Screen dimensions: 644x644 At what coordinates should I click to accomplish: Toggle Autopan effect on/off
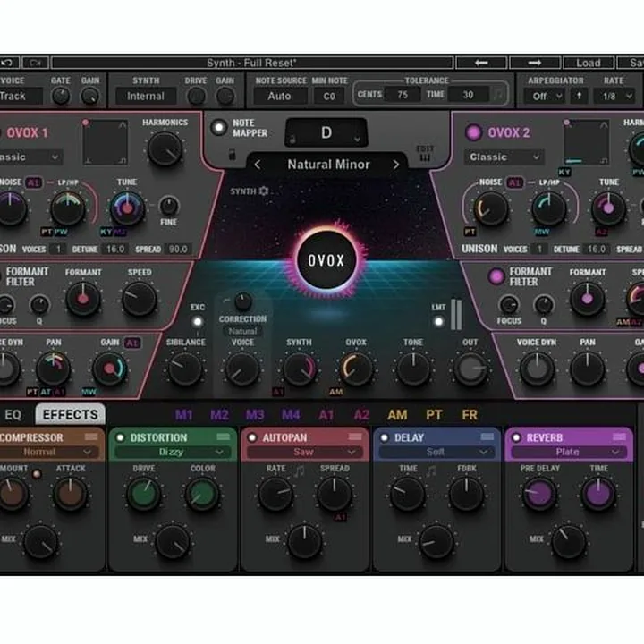tap(252, 437)
